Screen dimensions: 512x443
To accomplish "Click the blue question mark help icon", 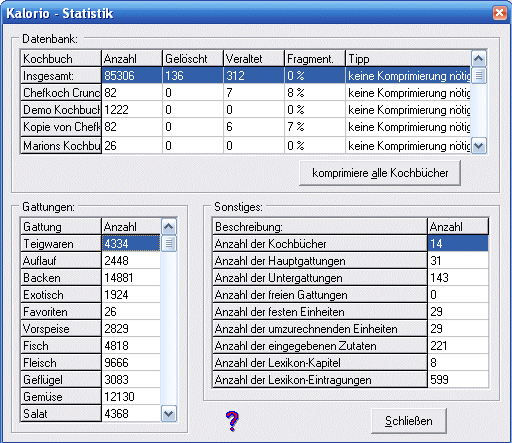I will tap(232, 421).
